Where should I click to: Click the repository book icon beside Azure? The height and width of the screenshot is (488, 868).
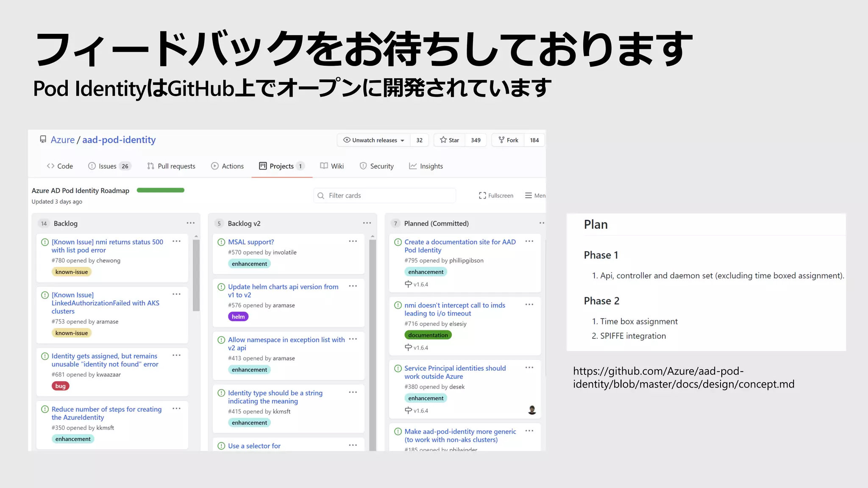(43, 139)
